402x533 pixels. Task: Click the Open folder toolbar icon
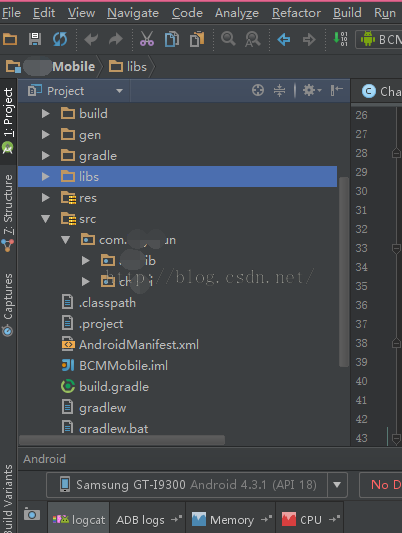[x=10, y=39]
